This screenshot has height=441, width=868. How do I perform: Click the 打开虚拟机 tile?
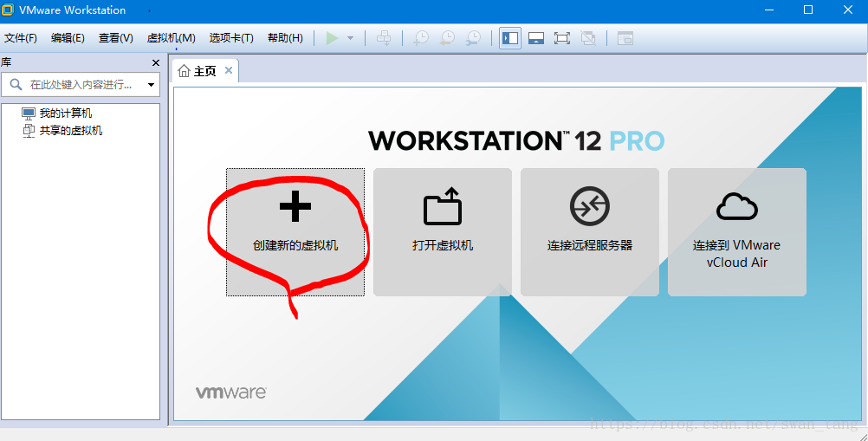coord(443,232)
